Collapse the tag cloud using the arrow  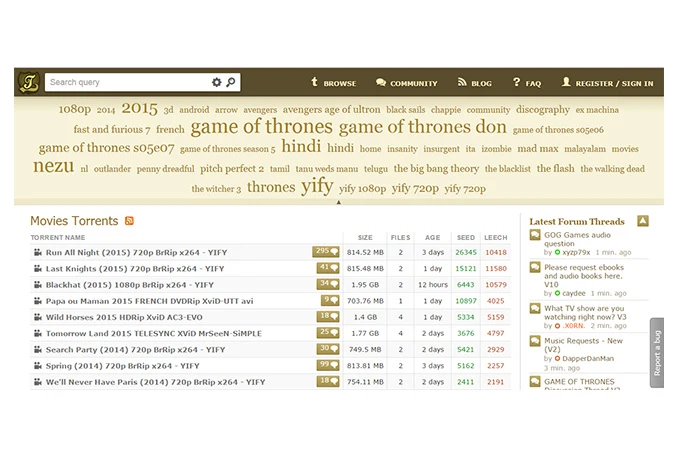point(339,202)
